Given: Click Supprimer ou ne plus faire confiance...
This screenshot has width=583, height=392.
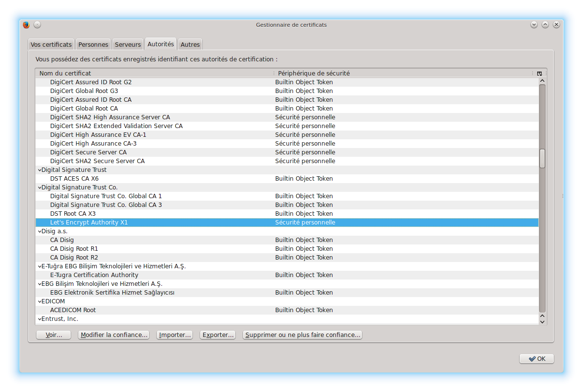Looking at the screenshot, I should [302, 335].
